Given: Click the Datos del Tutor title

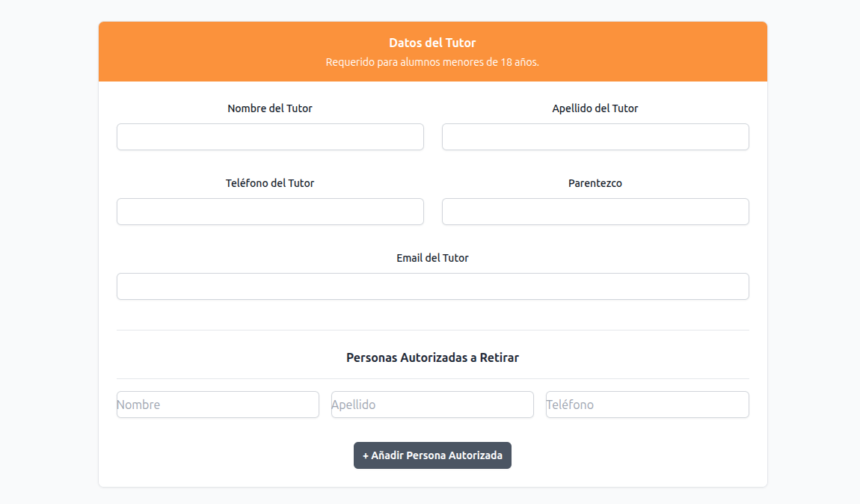Looking at the screenshot, I should point(432,43).
